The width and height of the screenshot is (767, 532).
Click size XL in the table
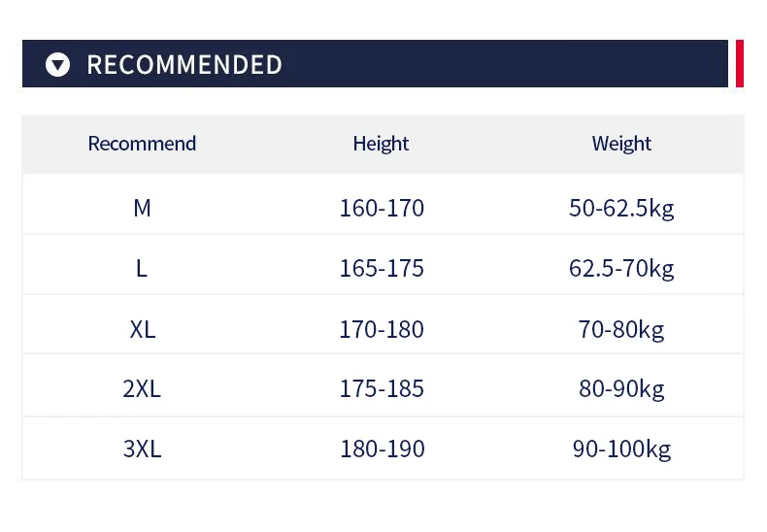tap(142, 329)
